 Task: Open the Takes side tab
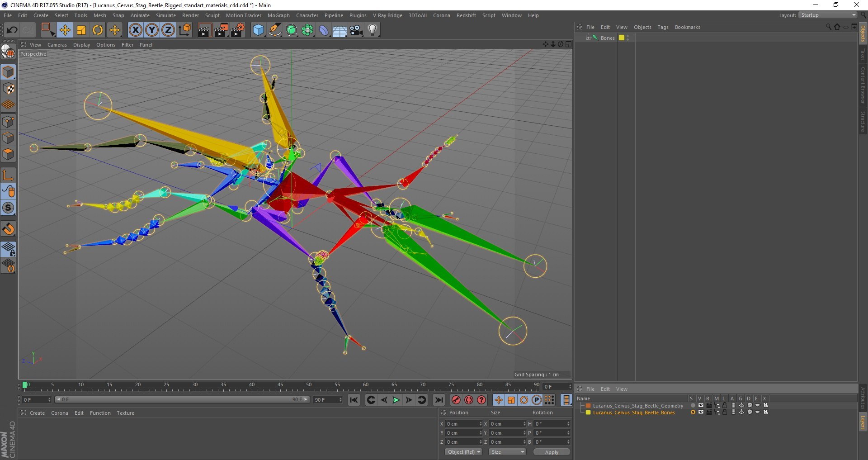[863, 54]
